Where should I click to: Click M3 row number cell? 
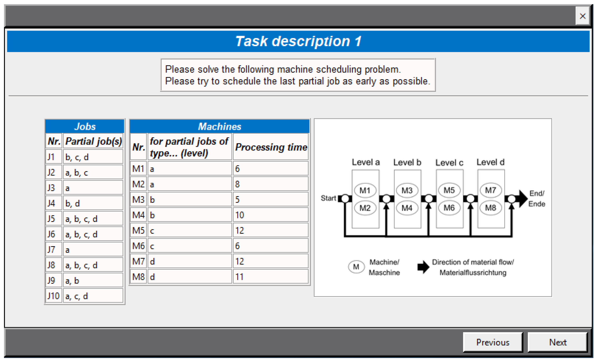pyautogui.click(x=138, y=199)
